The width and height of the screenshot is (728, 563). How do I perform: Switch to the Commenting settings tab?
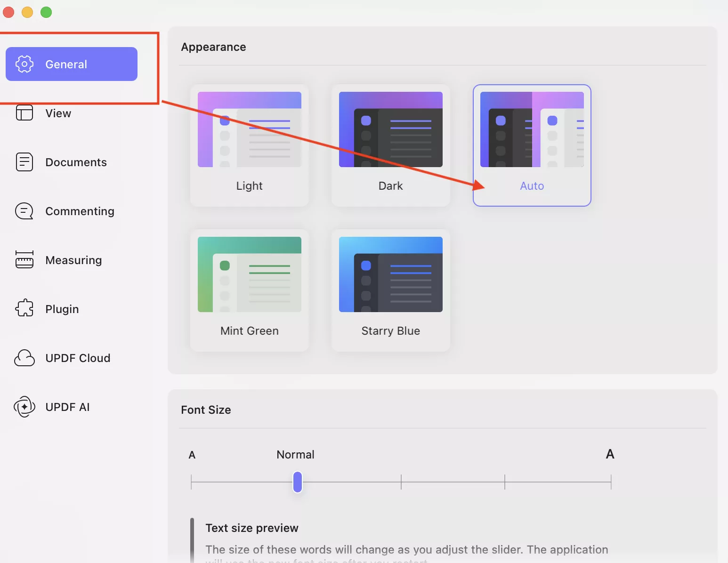(72, 211)
